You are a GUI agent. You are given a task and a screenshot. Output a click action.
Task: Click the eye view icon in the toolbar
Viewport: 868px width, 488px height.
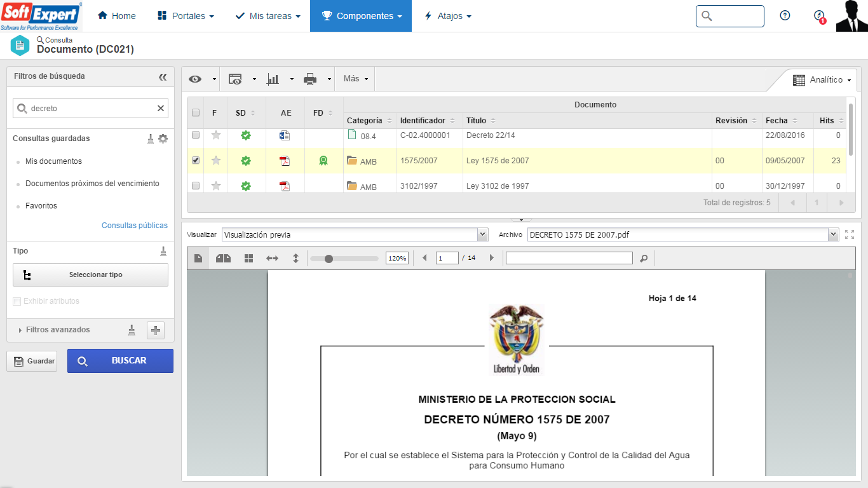tap(195, 79)
